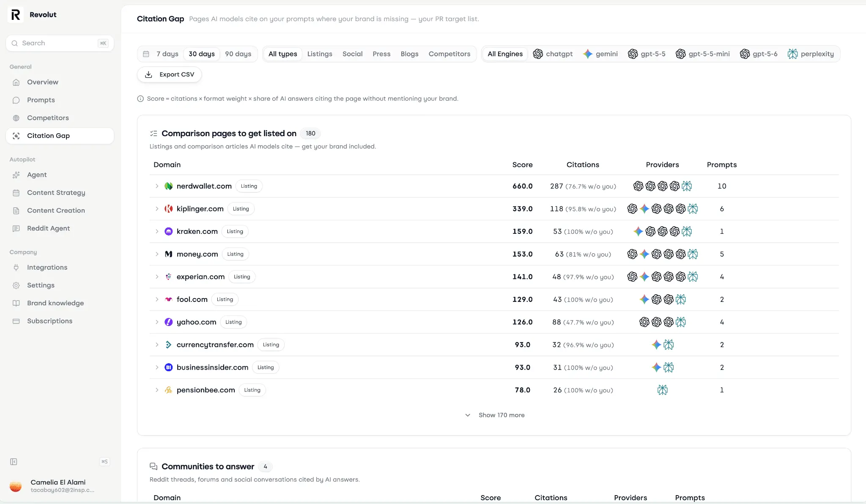866x504 pixels.
Task: Filter by the chatgpt engine
Action: (553, 54)
